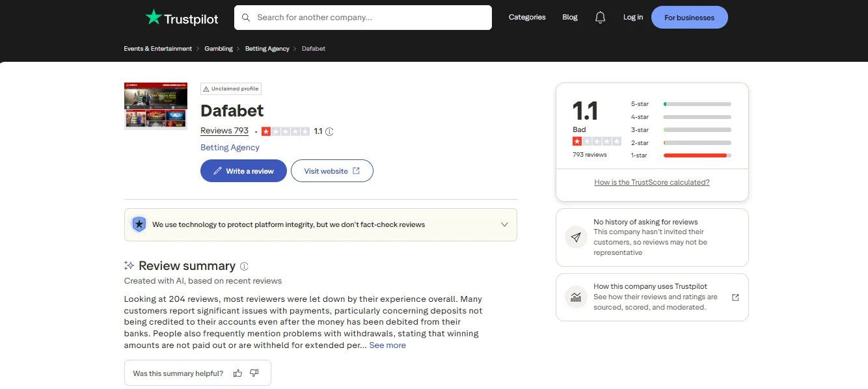Open the notifications bell
Screen dimensions: 868x389
tap(601, 18)
